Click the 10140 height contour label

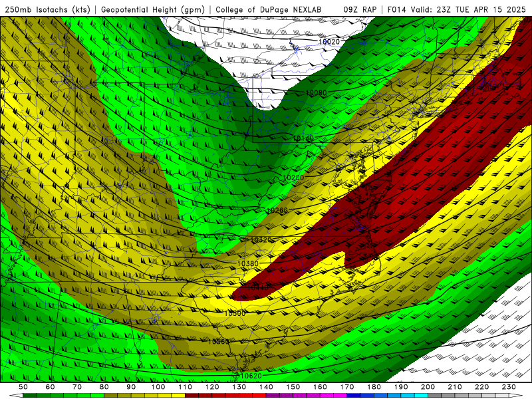[303, 138]
